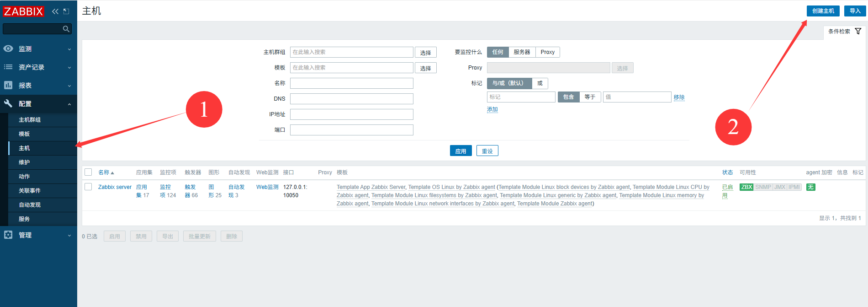Image resolution: width=868 pixels, height=307 pixels.
Task: Focus IP地址 input field
Action: click(x=351, y=114)
